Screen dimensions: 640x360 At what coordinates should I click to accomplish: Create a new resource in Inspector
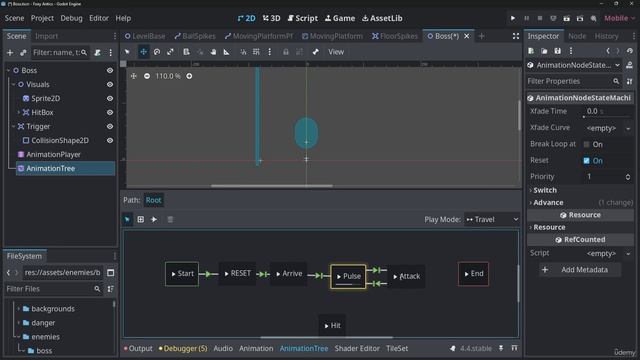pos(531,51)
